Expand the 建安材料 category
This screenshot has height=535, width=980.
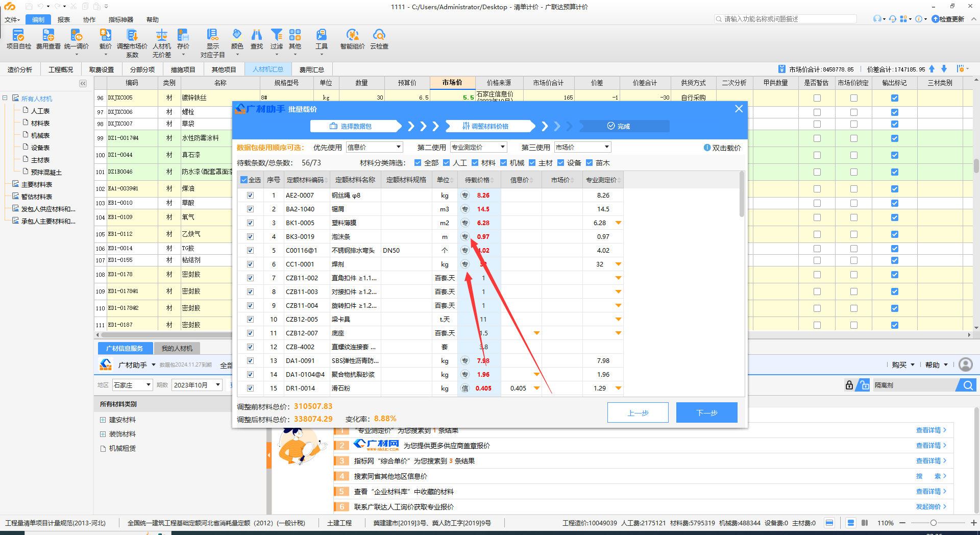[x=103, y=420]
